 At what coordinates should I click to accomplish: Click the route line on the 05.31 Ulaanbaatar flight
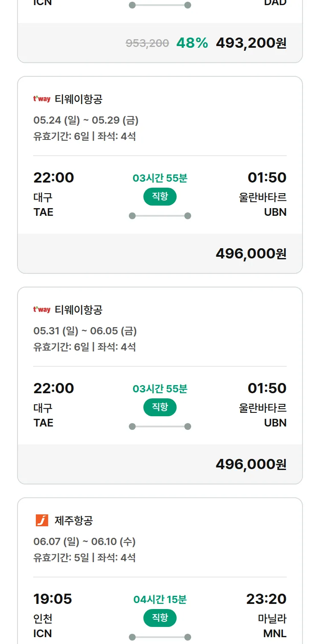click(x=160, y=426)
